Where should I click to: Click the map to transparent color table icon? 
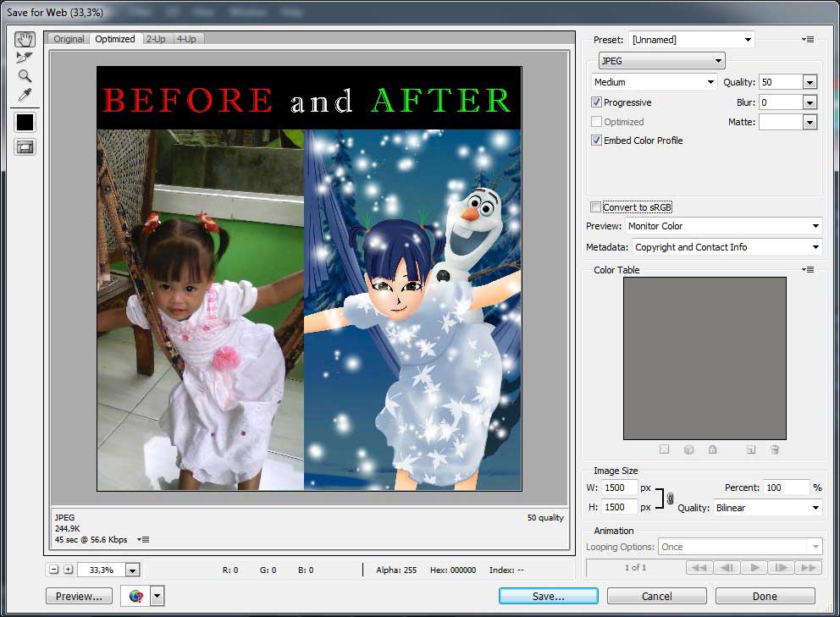(664, 449)
